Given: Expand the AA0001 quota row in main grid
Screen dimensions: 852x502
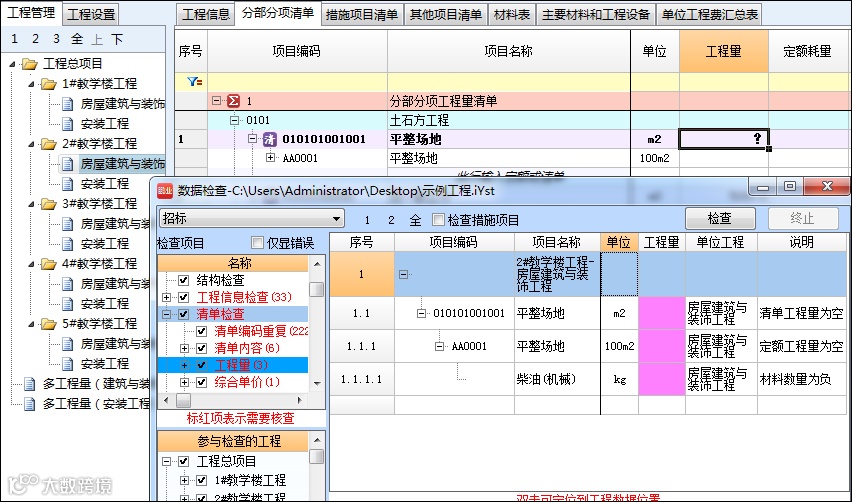Looking at the screenshot, I should coord(270,158).
